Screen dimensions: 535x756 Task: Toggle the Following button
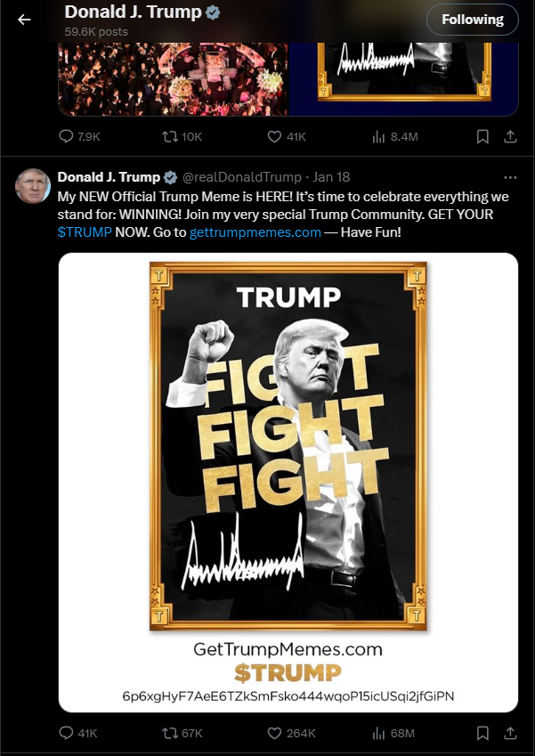click(473, 20)
